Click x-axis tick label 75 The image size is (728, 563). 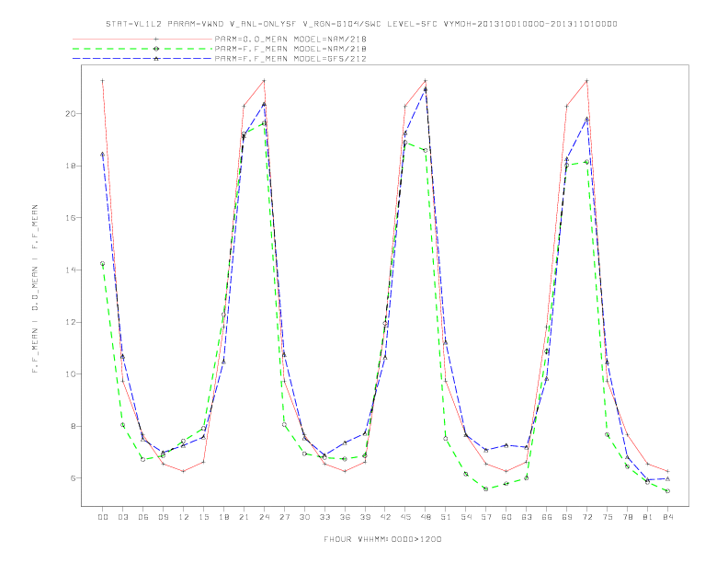click(608, 517)
